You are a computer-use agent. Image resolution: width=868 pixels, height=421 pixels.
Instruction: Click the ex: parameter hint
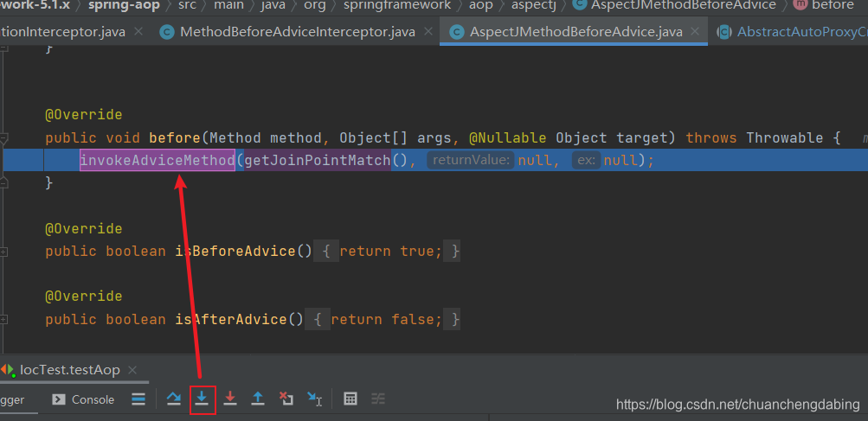pyautogui.click(x=586, y=161)
